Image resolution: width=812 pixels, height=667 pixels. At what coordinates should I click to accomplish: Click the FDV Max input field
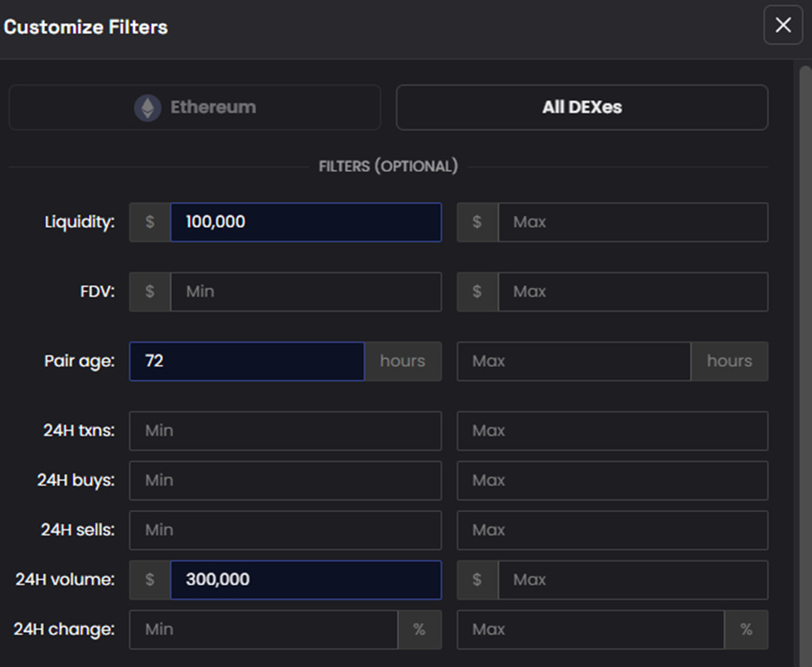click(633, 291)
